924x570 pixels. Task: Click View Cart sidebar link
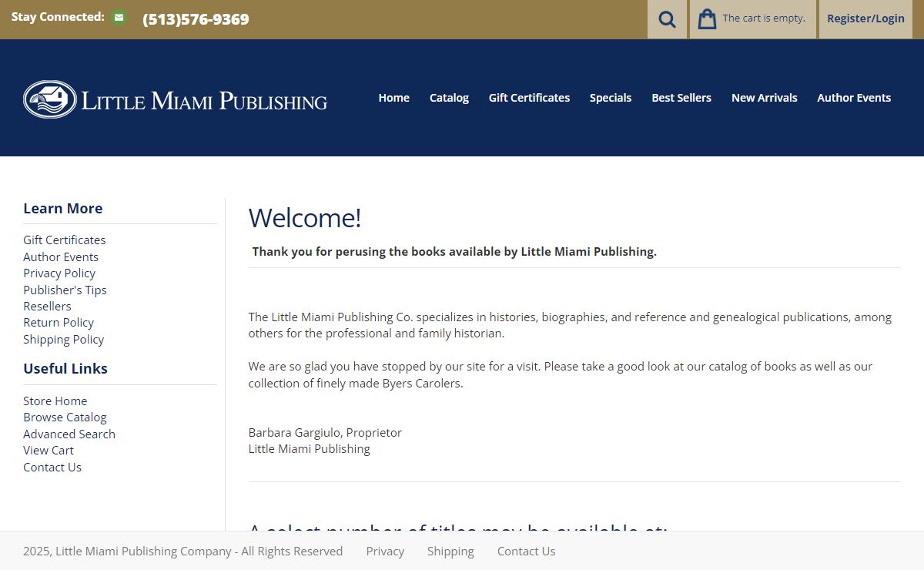49,451
